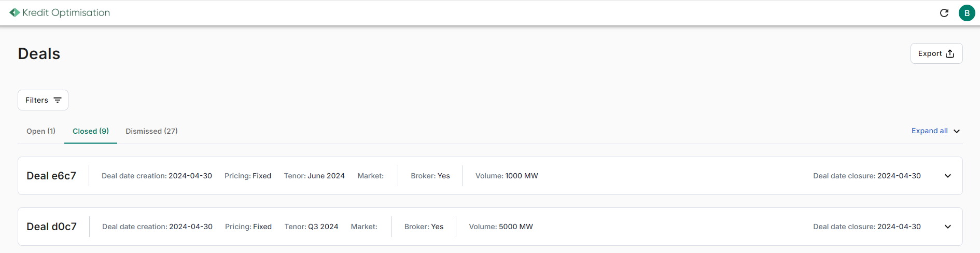The width and height of the screenshot is (980, 253).
Task: Click the Export button
Action: pyautogui.click(x=936, y=53)
